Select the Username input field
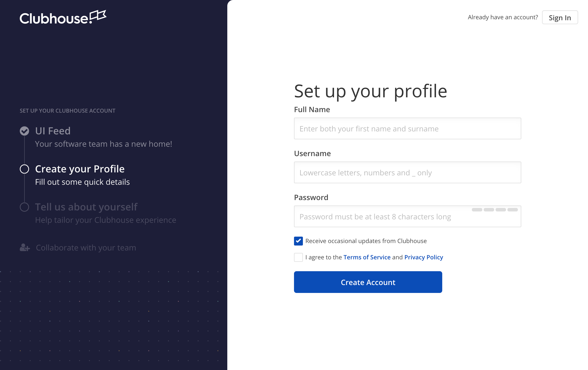The width and height of the screenshot is (588, 370). click(x=407, y=172)
